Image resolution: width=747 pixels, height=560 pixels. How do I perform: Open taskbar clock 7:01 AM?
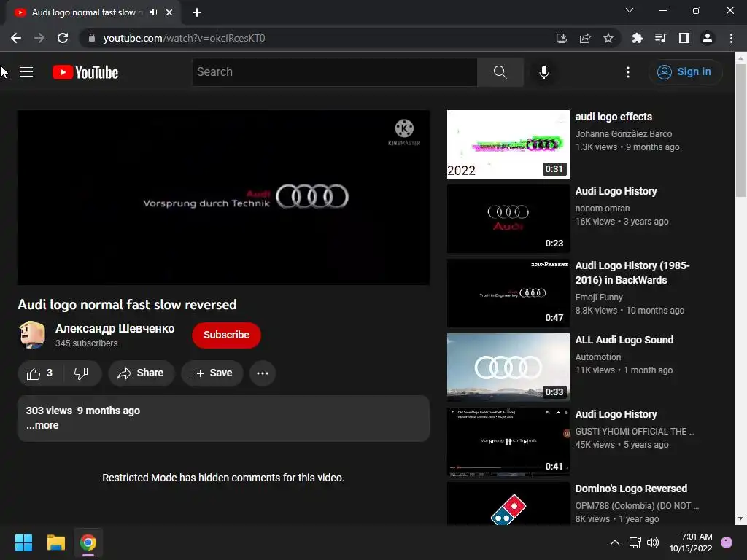point(691,542)
